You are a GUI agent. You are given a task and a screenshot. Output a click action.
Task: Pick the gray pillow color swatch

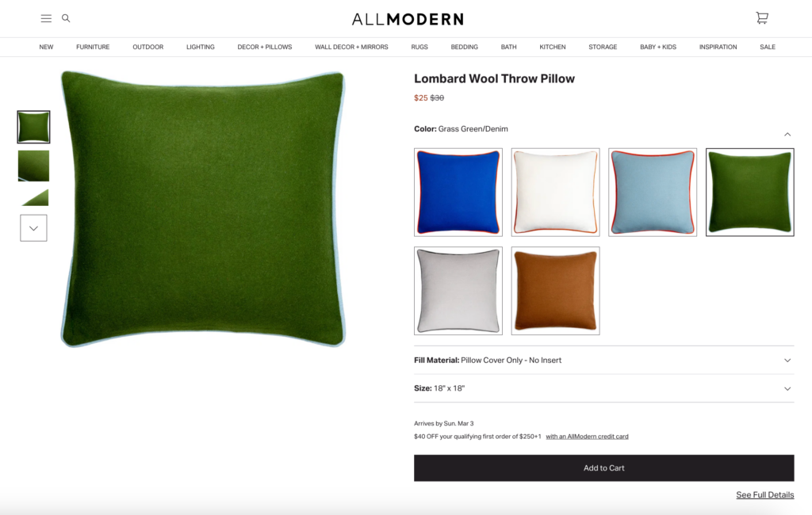click(458, 290)
